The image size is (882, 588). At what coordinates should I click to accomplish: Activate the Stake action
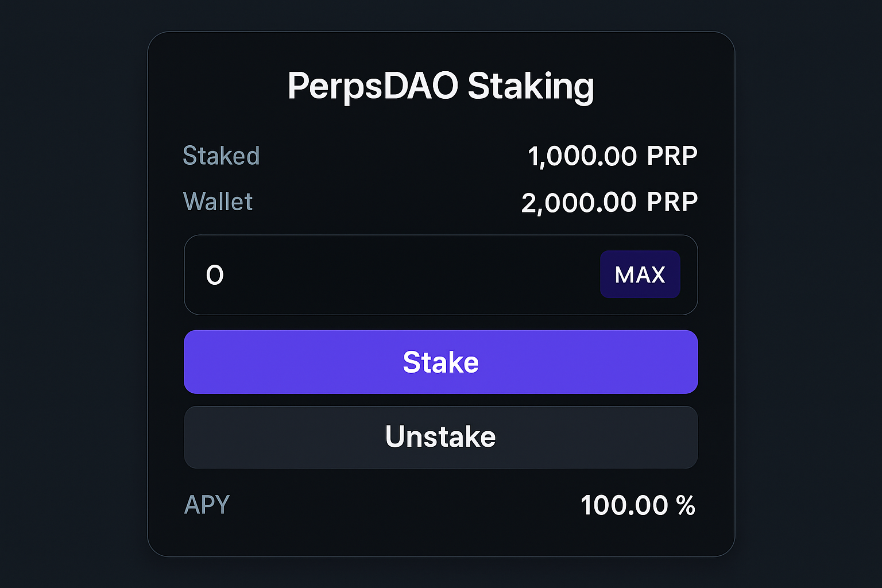pyautogui.click(x=440, y=362)
